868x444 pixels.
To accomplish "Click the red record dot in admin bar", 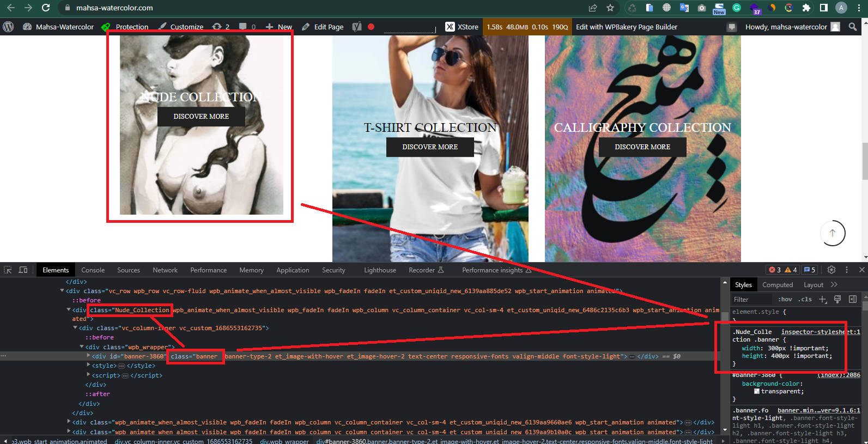I will click(x=371, y=27).
